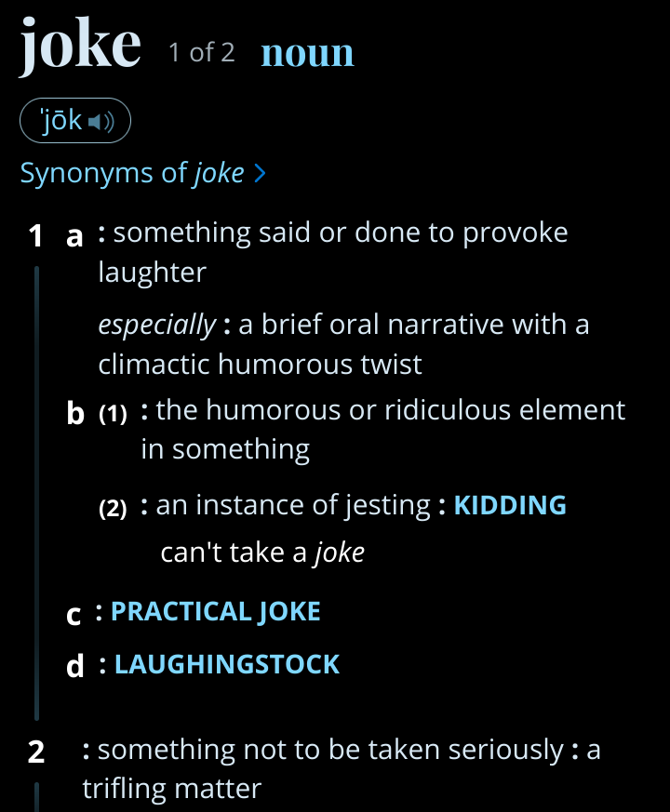Screen dimensions: 670x812
Task: Go to the LAUGHINGSTOCK entry link
Action: tap(227, 664)
